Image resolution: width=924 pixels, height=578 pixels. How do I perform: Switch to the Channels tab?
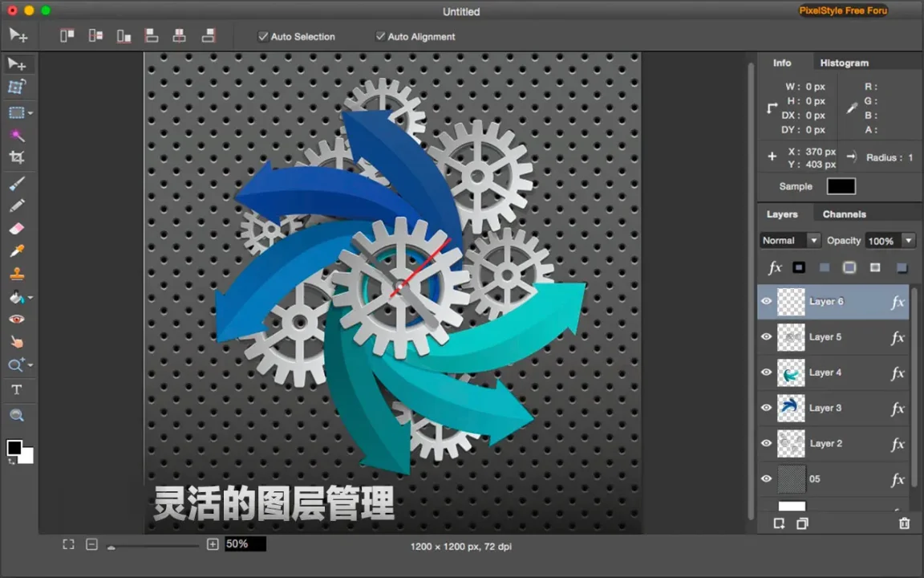[844, 214]
